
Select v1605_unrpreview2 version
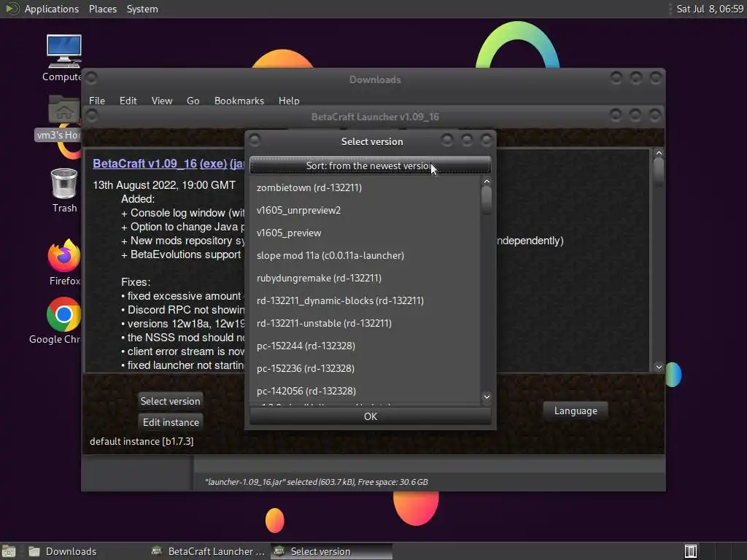(x=365, y=210)
